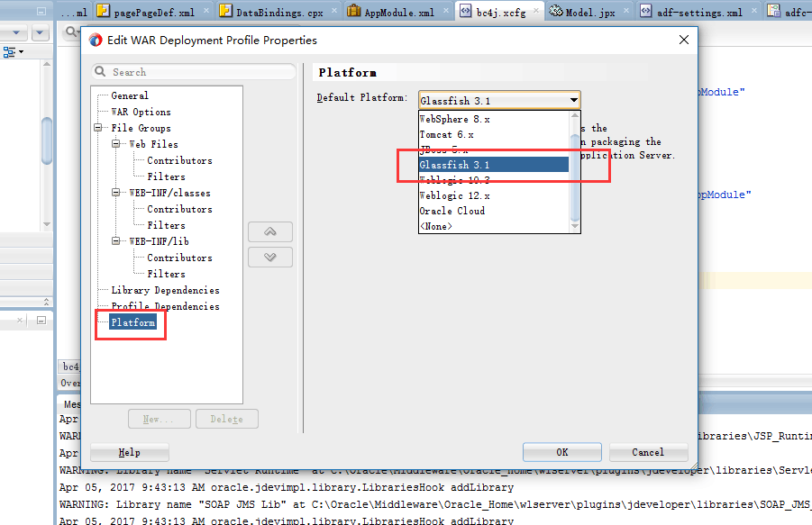Open the left panel's rightmost down-arrow dropdown
The height and width of the screenshot is (525, 812).
click(x=40, y=33)
